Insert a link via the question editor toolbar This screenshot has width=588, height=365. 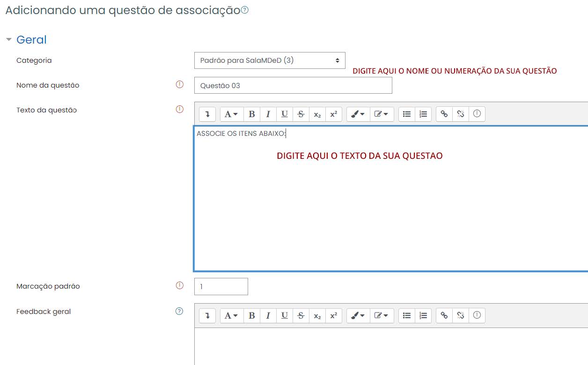444,114
